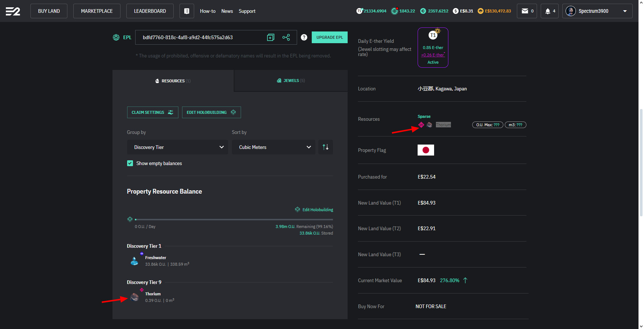
Task: Click the EPL address input field
Action: point(201,37)
